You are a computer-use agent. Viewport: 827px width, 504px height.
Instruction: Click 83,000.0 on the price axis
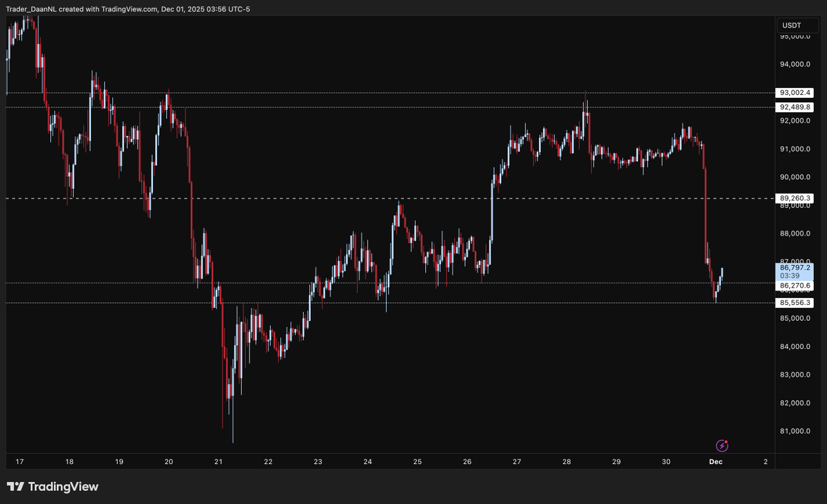[x=795, y=375]
